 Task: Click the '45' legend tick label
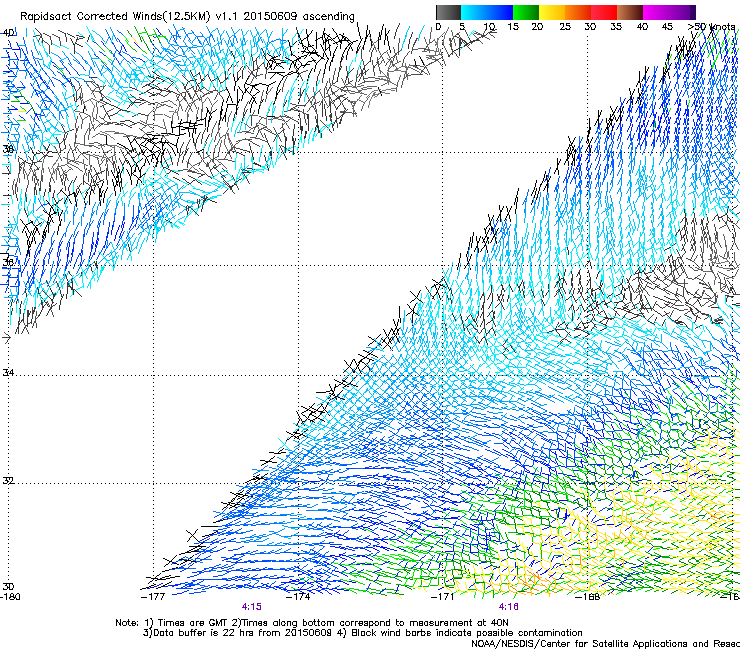click(667, 27)
